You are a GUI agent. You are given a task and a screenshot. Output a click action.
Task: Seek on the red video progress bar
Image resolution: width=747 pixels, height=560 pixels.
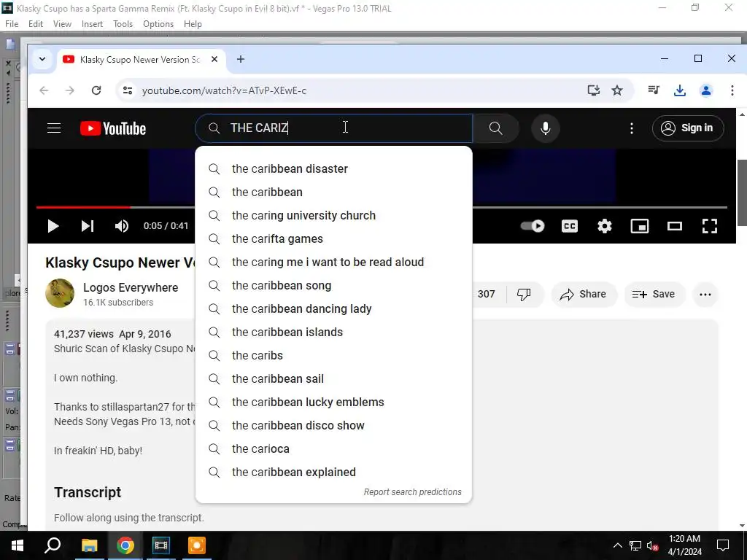[83, 207]
